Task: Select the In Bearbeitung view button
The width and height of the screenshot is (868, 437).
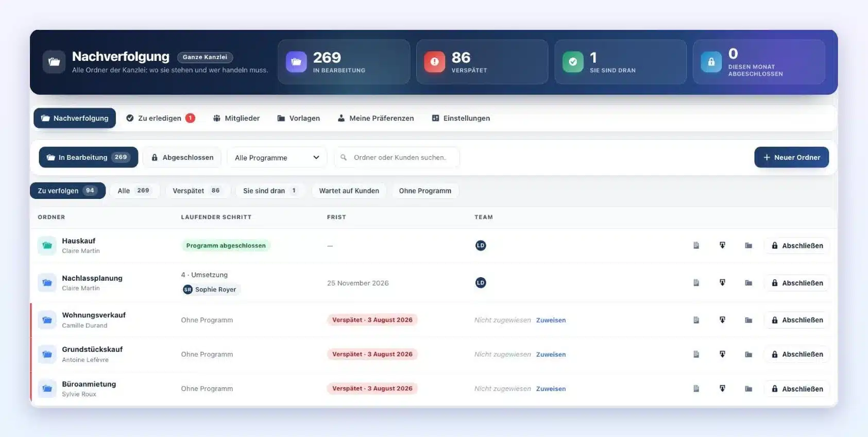Action: point(89,157)
